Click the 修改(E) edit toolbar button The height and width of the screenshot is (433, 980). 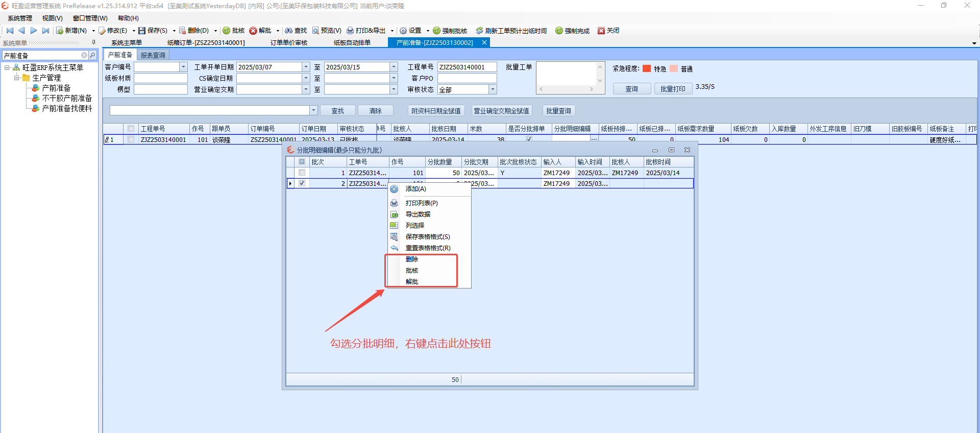113,31
